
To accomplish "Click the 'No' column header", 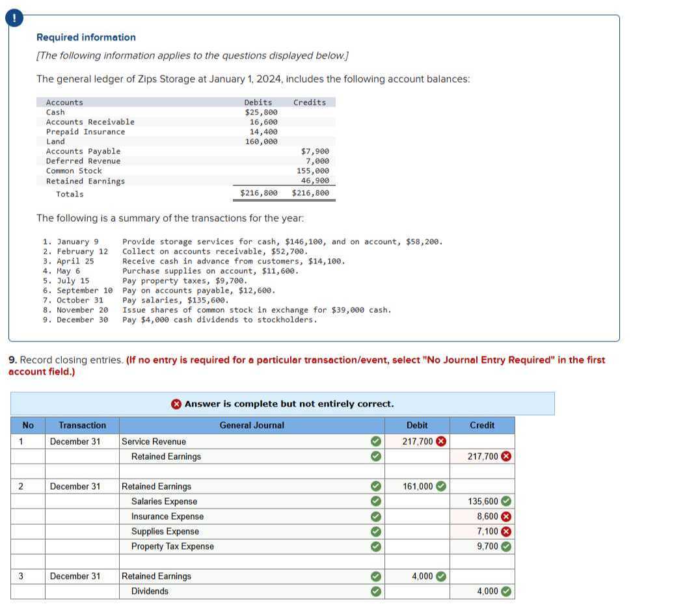I will click(x=28, y=425).
